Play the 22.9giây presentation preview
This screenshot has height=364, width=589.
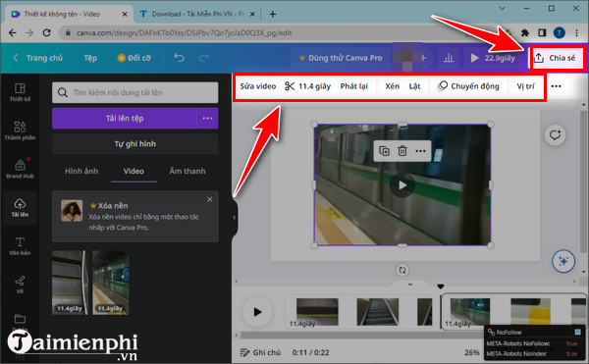(493, 58)
